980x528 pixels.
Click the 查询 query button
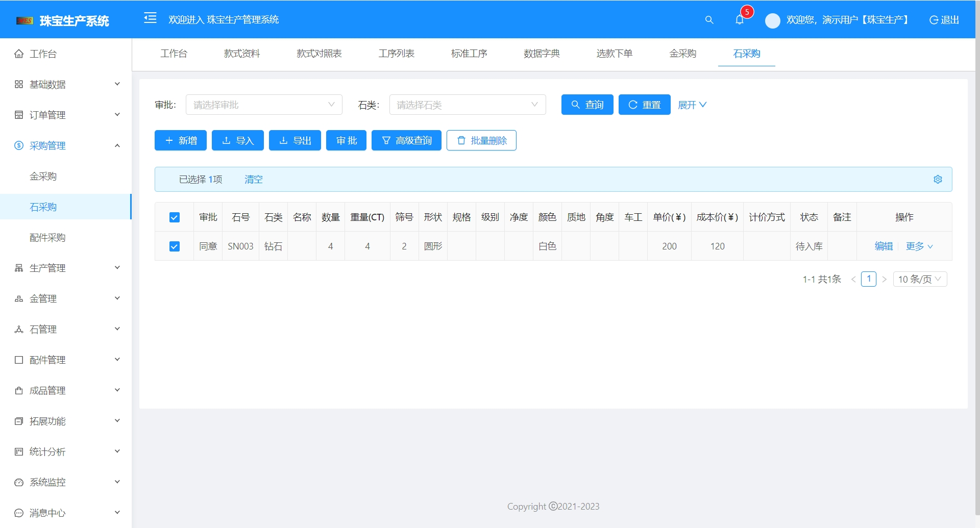point(587,105)
